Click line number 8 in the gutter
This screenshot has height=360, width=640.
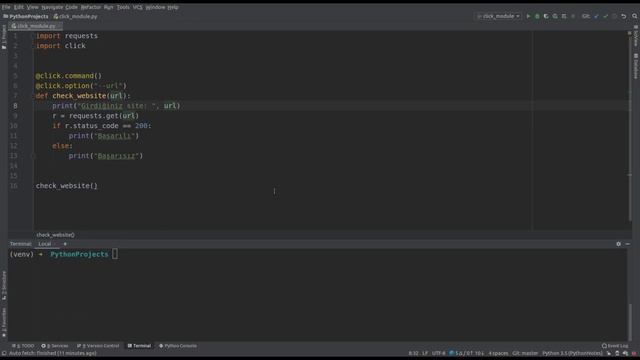(15, 106)
